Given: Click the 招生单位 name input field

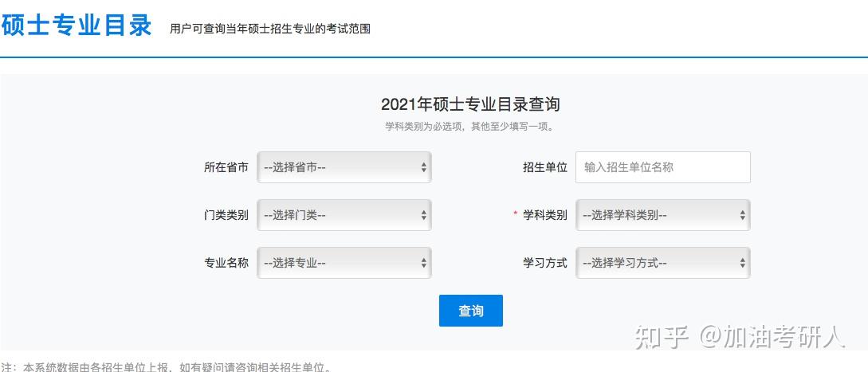Looking at the screenshot, I should pos(662,167).
